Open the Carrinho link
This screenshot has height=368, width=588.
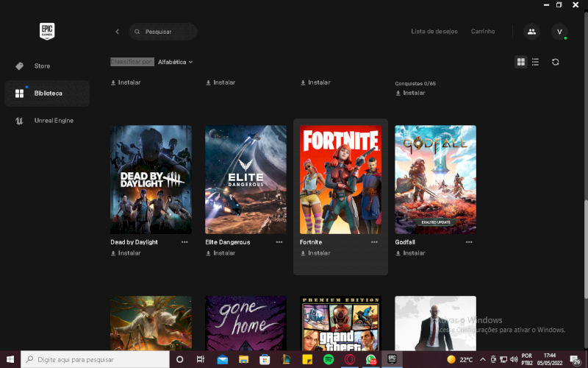tap(483, 32)
